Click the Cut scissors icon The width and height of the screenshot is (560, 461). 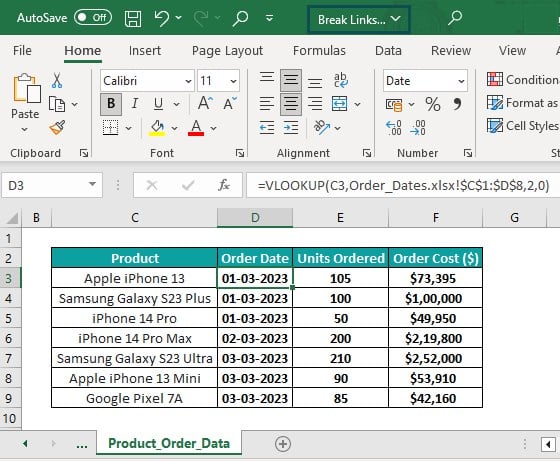(x=57, y=80)
